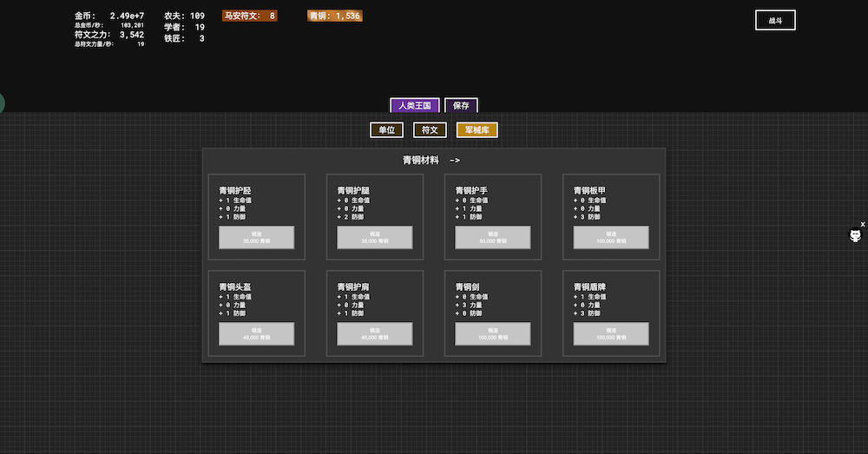Click the orange 青铜 resource badge
Screen dimensions: 868x454
[334, 16]
